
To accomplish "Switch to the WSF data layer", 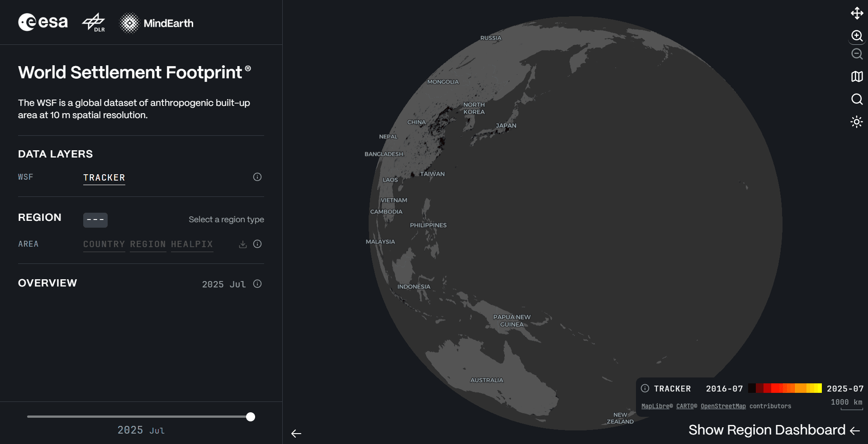I will pyautogui.click(x=25, y=177).
